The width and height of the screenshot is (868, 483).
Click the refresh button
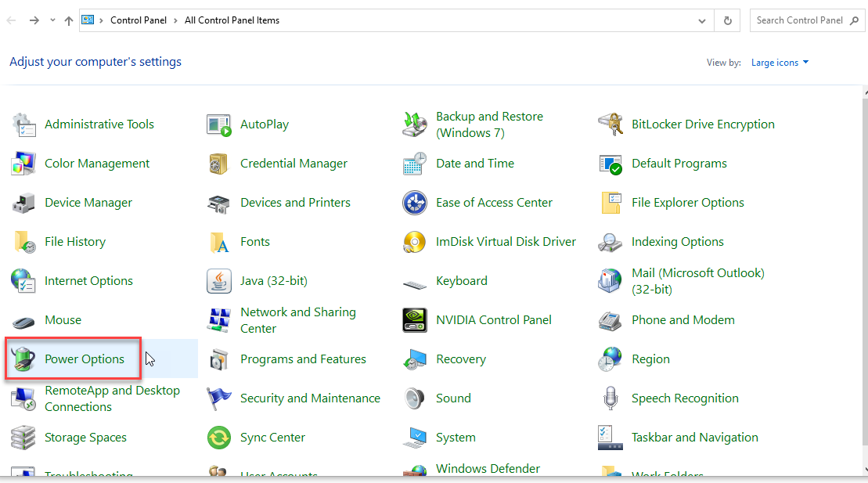[727, 20]
